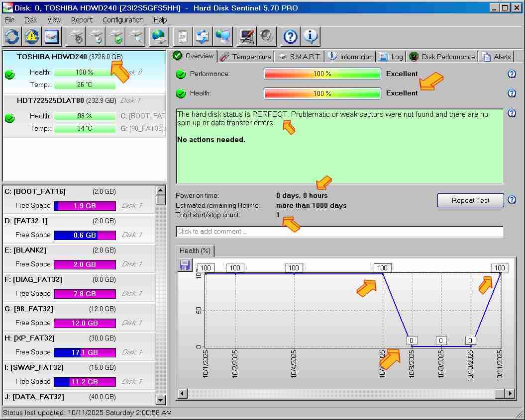Screen dimensions: 525x420
Task: Click the yellow warning alert toolbar icon
Action: click(32, 37)
